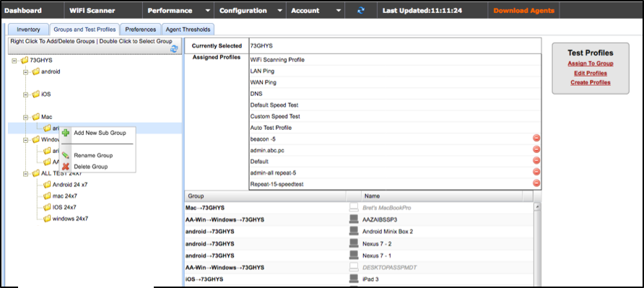Click the folder icon of Android 24 x7

pyautogui.click(x=47, y=185)
